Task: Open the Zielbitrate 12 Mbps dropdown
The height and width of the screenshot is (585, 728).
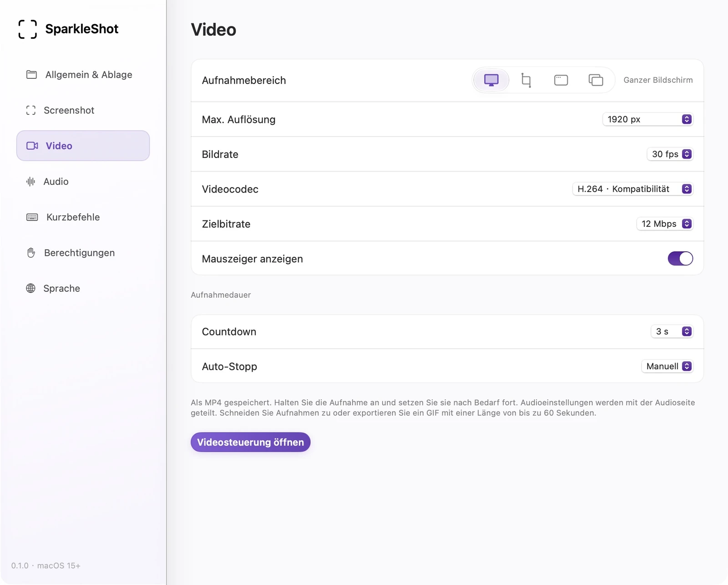Action: pos(665,224)
